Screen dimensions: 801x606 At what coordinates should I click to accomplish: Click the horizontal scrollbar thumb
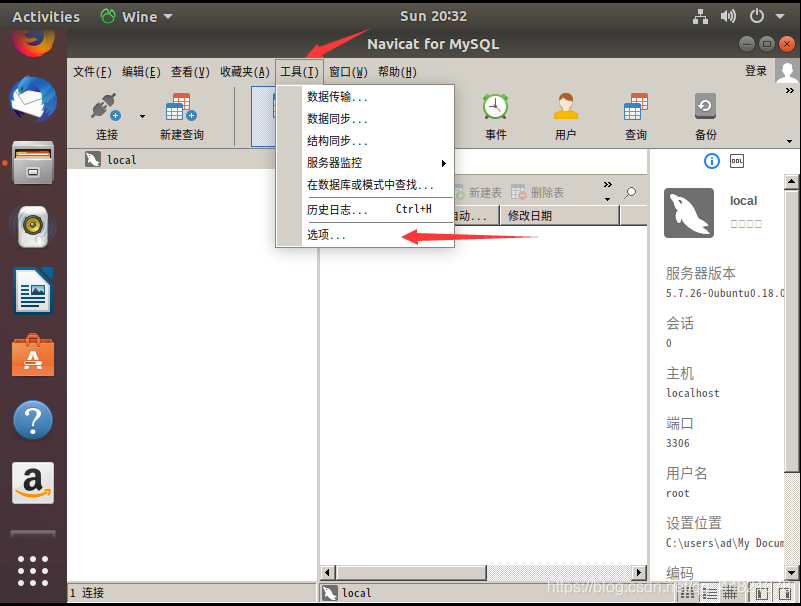coord(411,572)
